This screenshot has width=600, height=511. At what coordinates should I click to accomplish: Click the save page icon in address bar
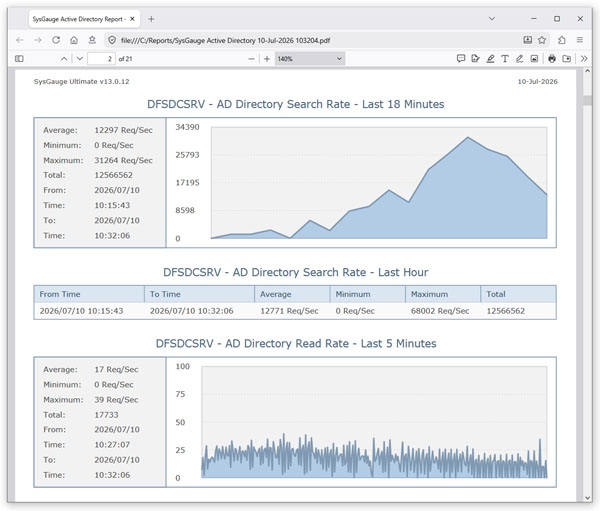point(528,39)
